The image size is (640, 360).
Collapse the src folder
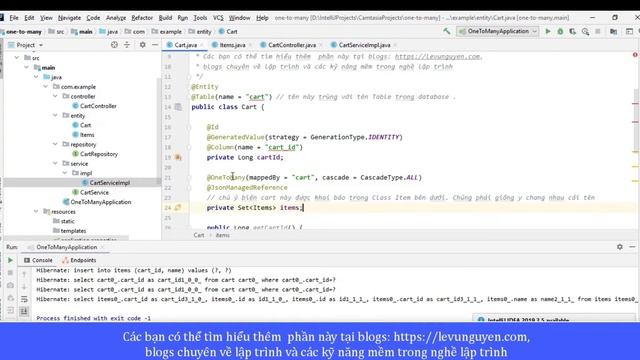tap(17, 58)
